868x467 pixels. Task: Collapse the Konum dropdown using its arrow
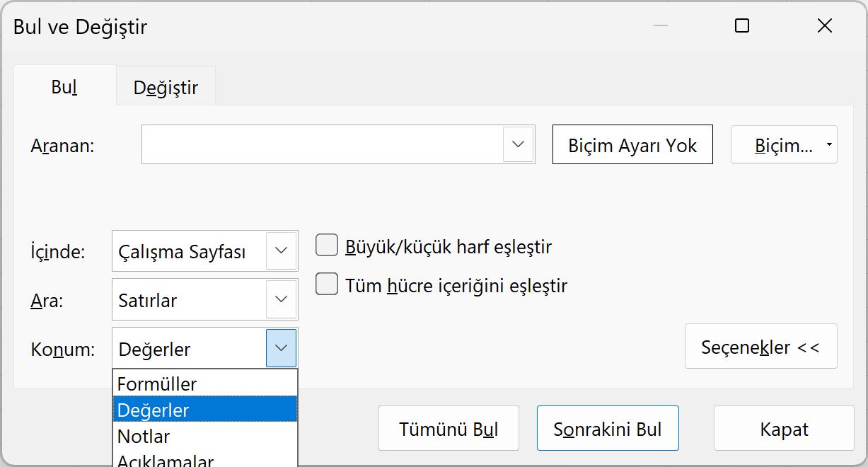pos(281,348)
